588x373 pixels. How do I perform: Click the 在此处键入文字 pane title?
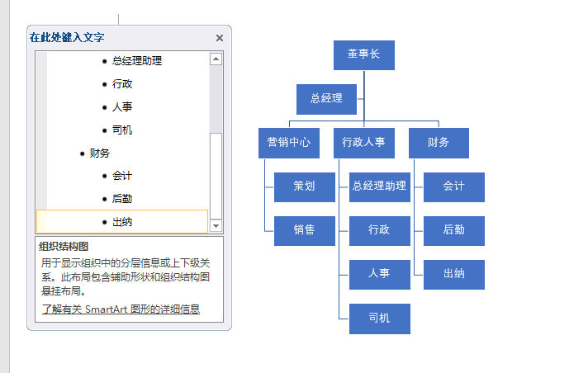[x=67, y=37]
